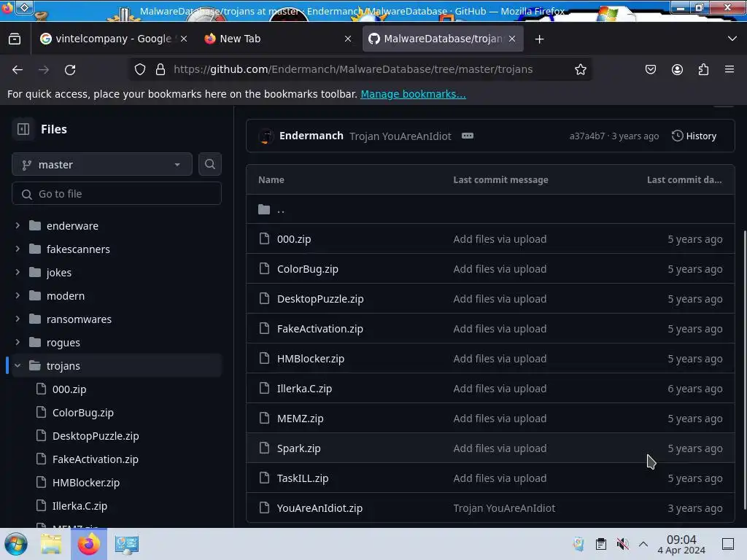Reload the current page
The width and height of the screenshot is (747, 560).
(70, 69)
